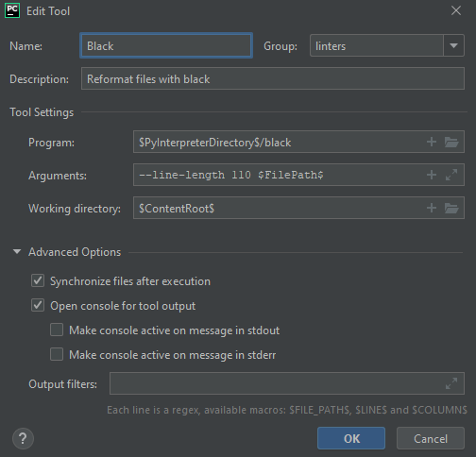Enable Make console active on message in stderr

(x=57, y=354)
